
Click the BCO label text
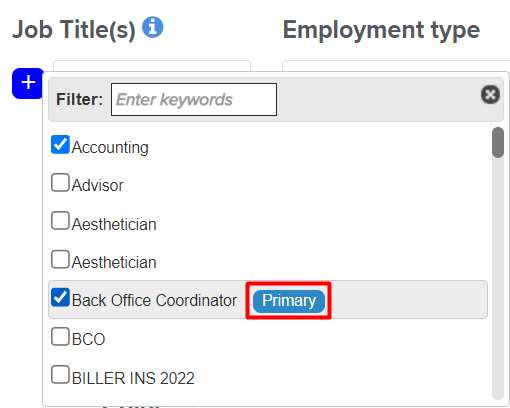[88, 339]
